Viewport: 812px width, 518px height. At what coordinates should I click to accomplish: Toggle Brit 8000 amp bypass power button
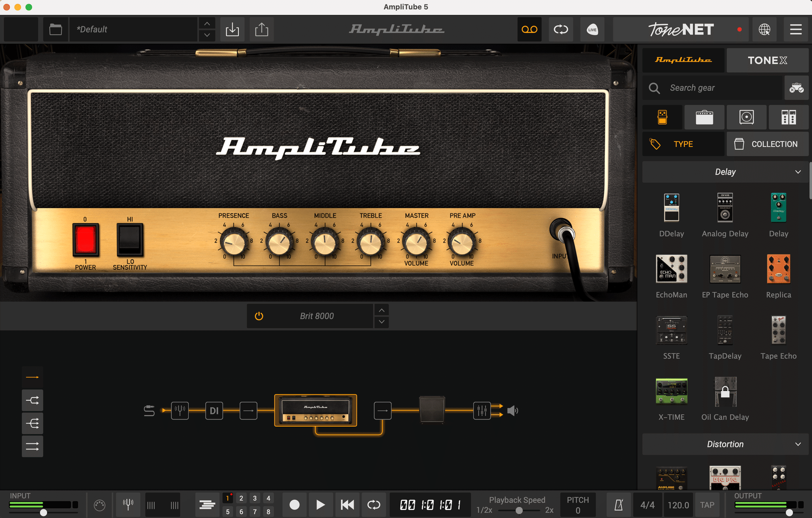(259, 316)
